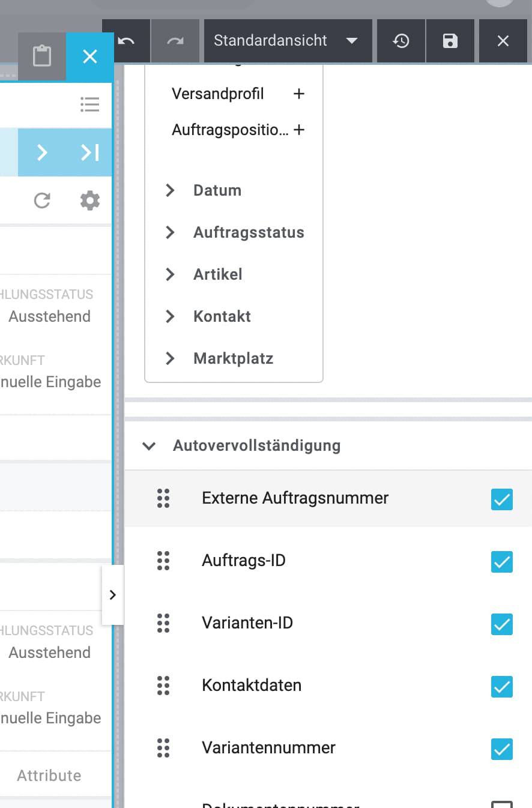Click the refresh reload icon

pos(42,200)
